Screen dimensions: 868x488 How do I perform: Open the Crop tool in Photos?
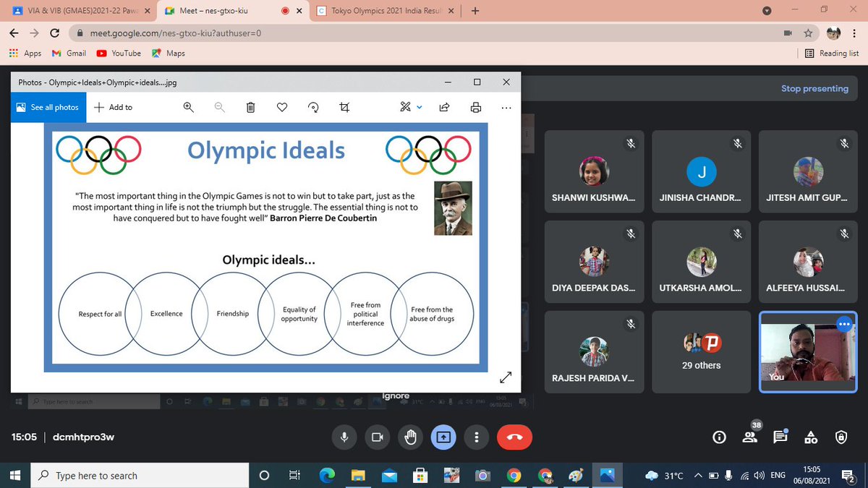click(344, 107)
